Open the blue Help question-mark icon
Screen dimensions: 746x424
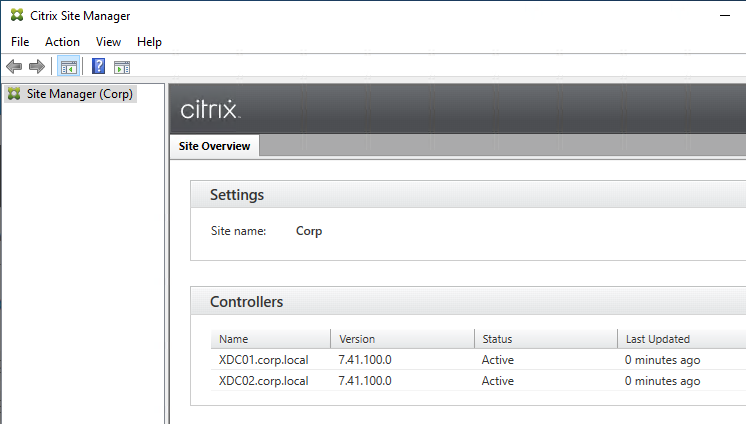click(98, 66)
